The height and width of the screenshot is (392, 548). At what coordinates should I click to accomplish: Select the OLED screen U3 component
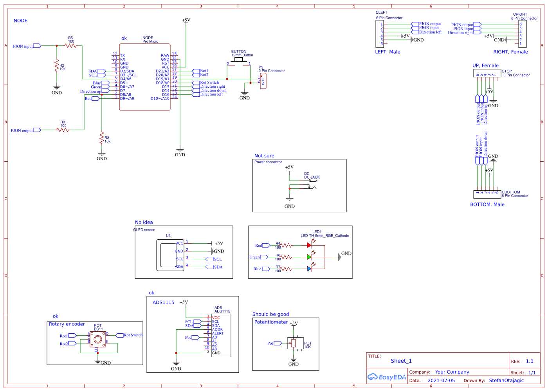(x=170, y=255)
